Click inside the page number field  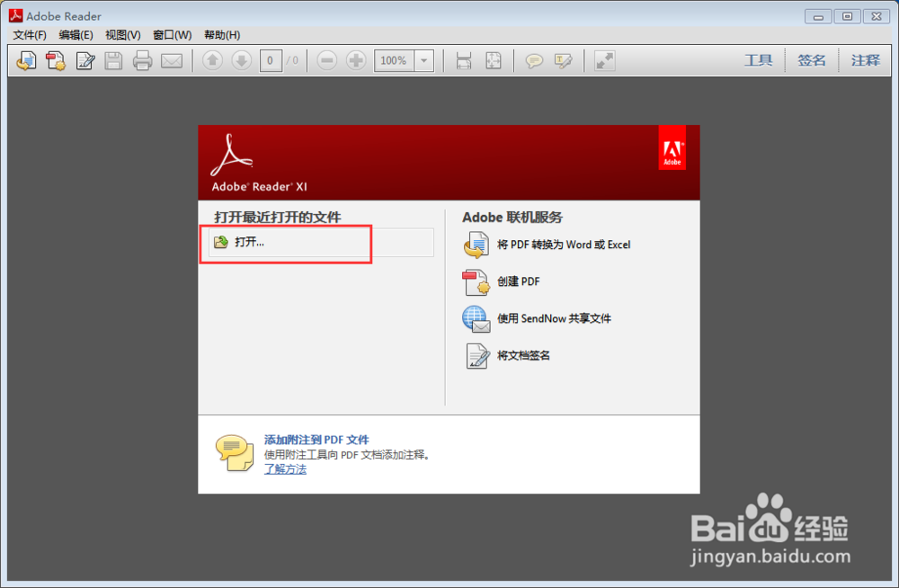coord(270,60)
